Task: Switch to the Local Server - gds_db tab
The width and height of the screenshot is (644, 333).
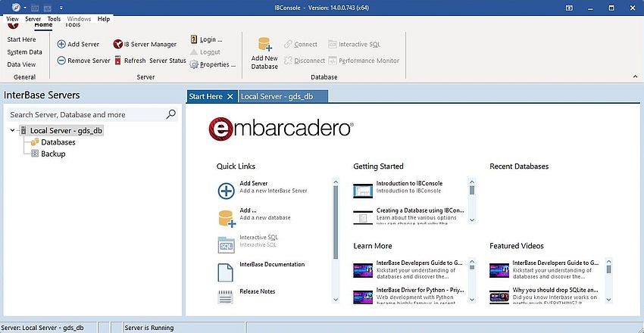Action: 282,97
